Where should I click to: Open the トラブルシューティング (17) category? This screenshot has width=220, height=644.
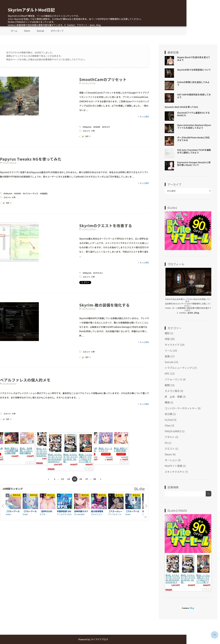click(x=181, y=368)
